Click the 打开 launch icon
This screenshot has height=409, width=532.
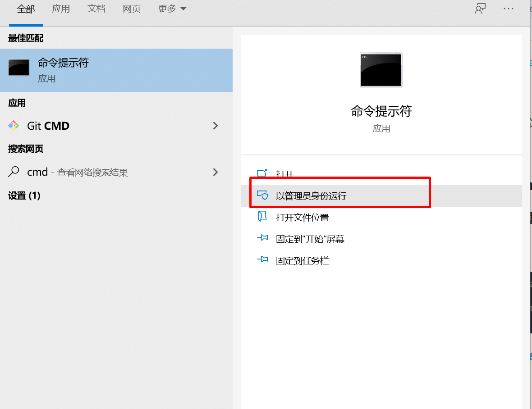[262, 173]
